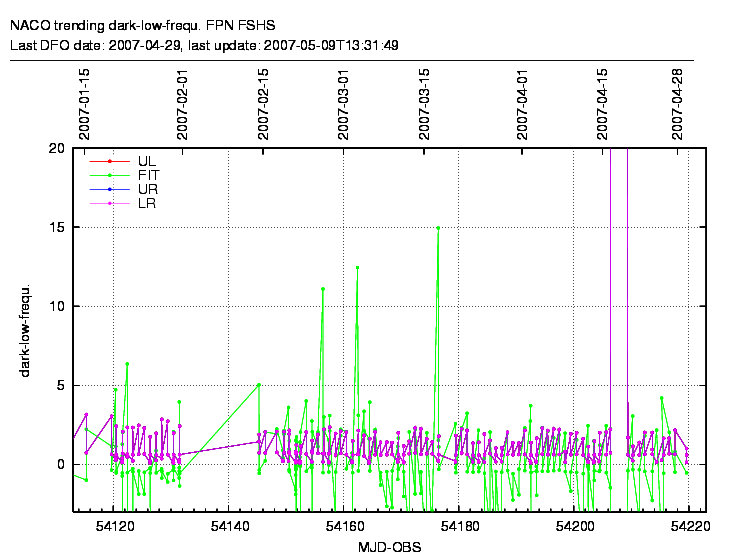730x554 pixels.
Task: Click the Last DFO date subtitle line
Action: 204,45
